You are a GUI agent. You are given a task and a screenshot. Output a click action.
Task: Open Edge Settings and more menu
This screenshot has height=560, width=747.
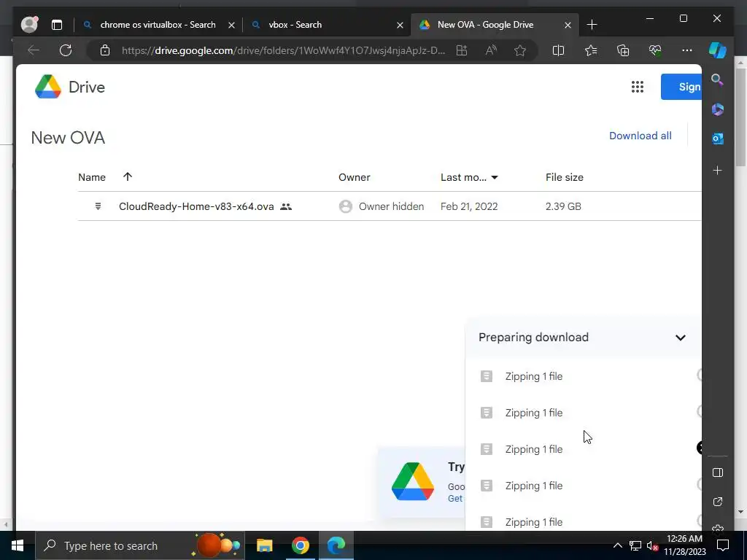pyautogui.click(x=687, y=50)
